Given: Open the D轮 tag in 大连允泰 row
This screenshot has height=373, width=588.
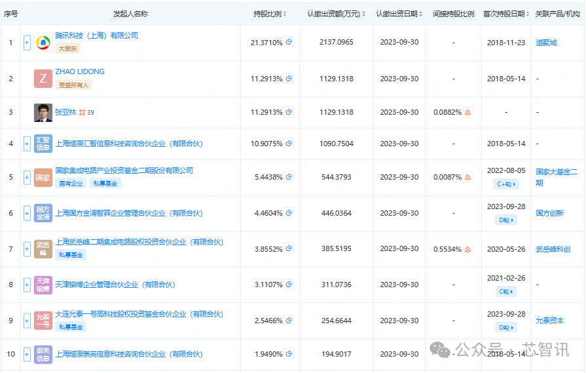Looking at the screenshot, I should coord(506,328).
